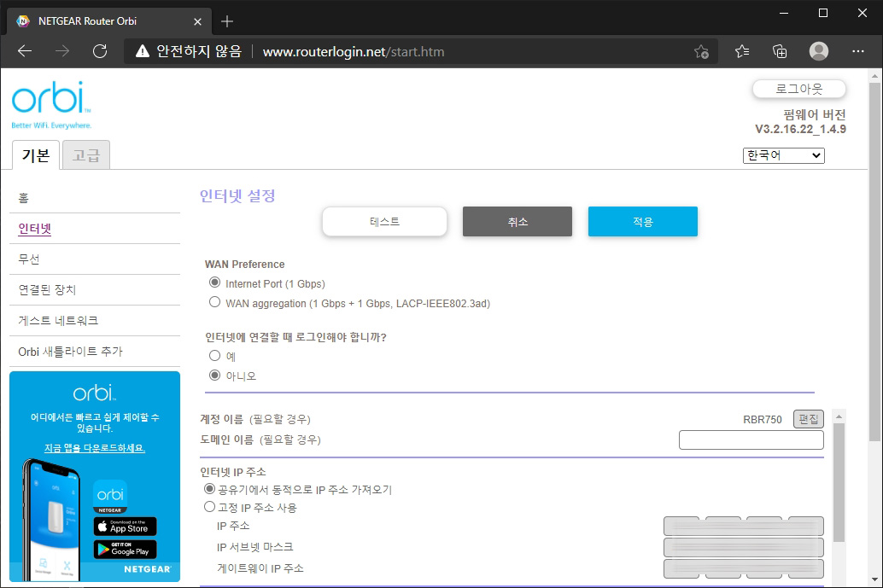Click the 게이트웨이 IP 주소 input field
883x588 pixels.
743,568
